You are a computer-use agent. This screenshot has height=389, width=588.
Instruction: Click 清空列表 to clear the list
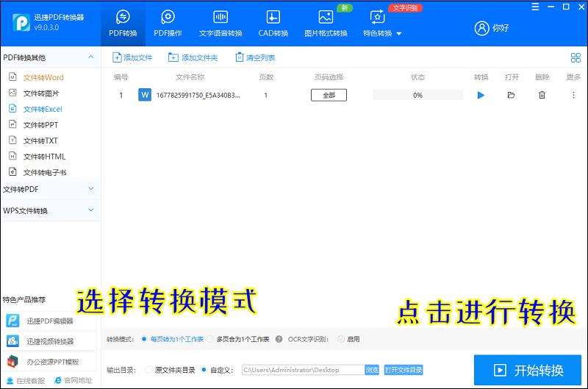pos(255,57)
